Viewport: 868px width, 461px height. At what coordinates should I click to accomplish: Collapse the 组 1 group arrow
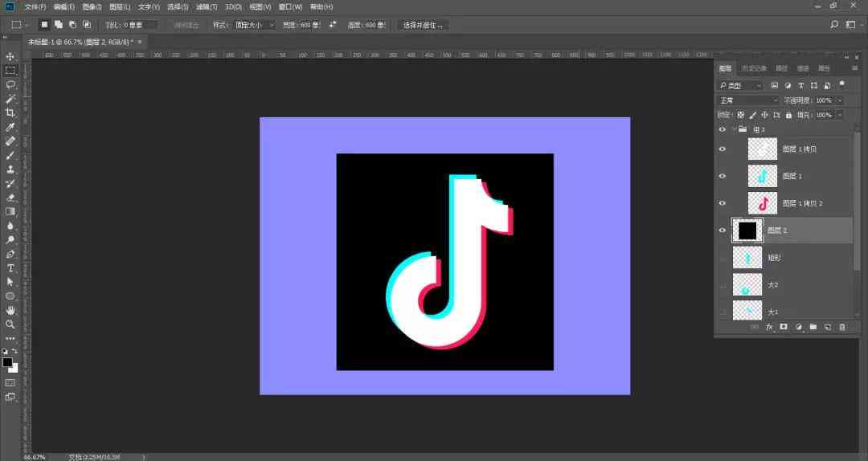pyautogui.click(x=734, y=129)
